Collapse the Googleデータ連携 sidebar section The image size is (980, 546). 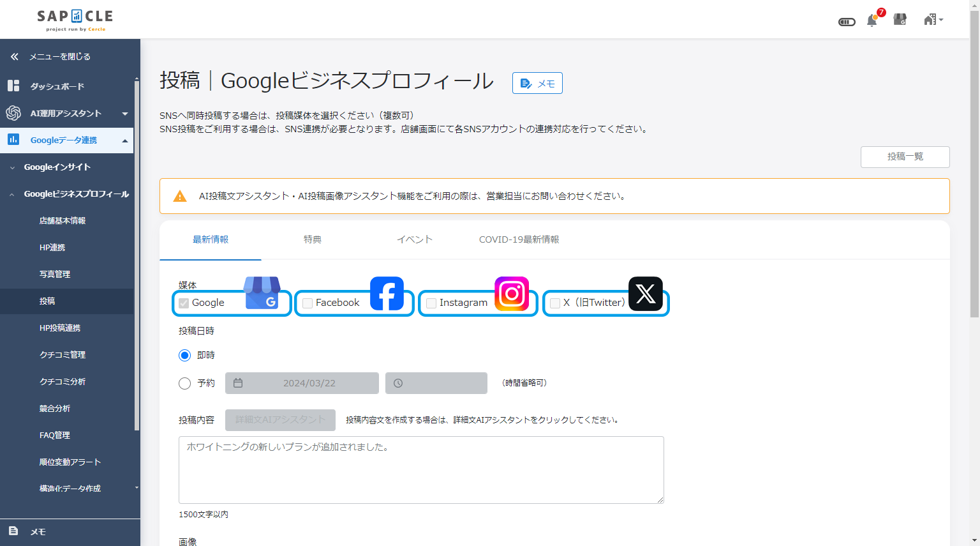tap(66, 140)
